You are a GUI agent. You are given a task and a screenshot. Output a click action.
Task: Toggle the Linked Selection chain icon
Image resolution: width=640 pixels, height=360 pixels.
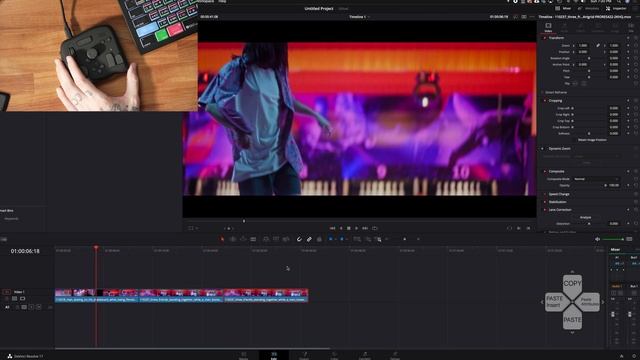click(309, 239)
